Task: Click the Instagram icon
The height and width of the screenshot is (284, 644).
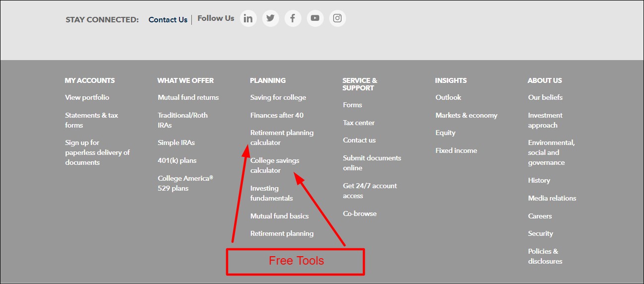Action: 337,18
